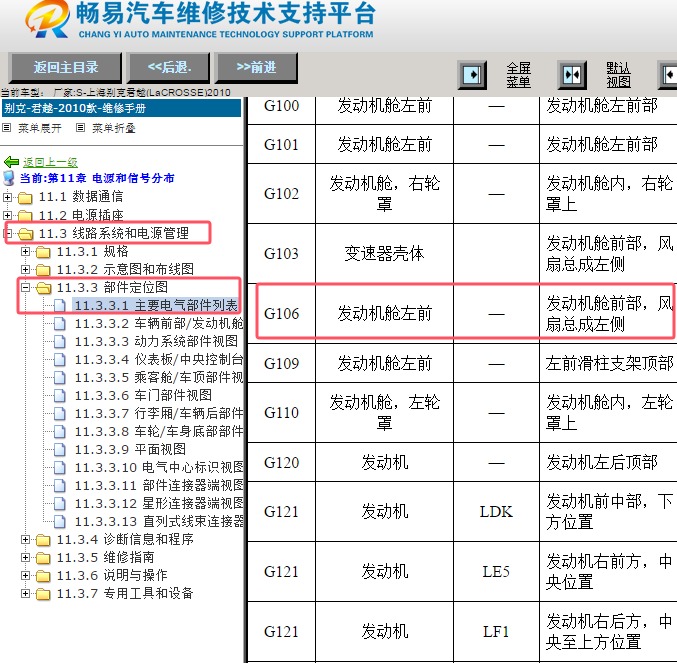The width and height of the screenshot is (677, 663).
Task: Click the G103 变速器壳体 cell
Action: point(384,253)
